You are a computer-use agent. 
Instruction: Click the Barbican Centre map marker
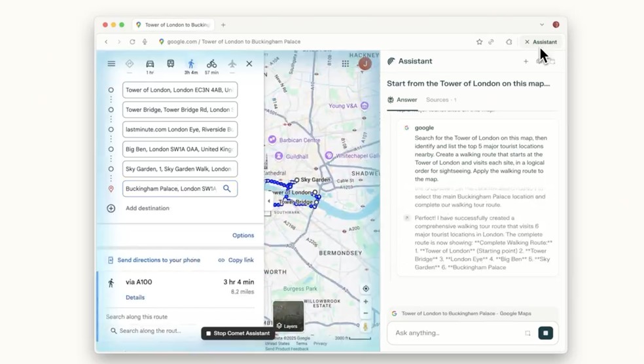pyautogui.click(x=272, y=139)
